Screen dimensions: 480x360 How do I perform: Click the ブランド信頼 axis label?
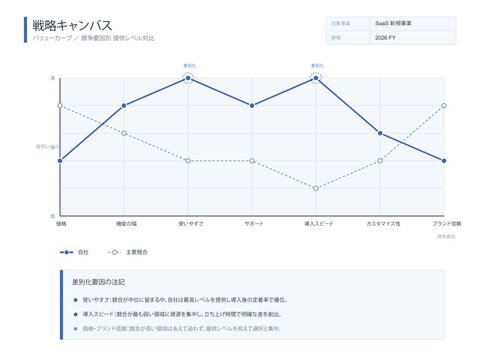pos(447,224)
